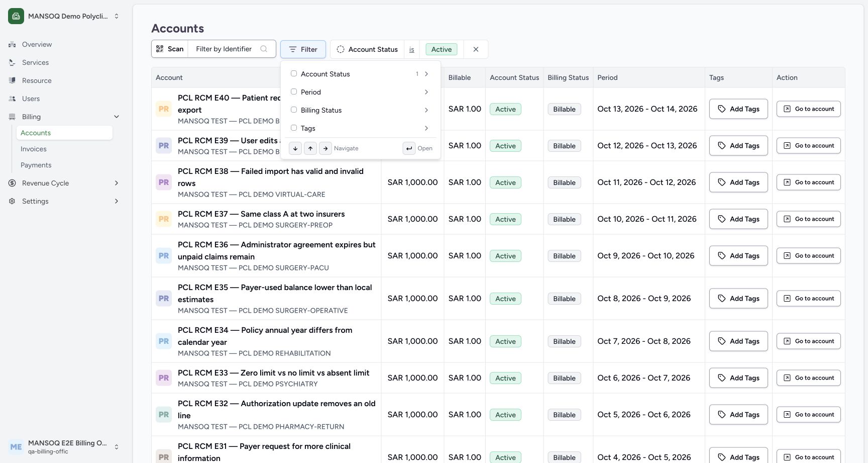Open the Resource sidebar icon
Image resolution: width=868 pixels, height=463 pixels.
(x=12, y=80)
